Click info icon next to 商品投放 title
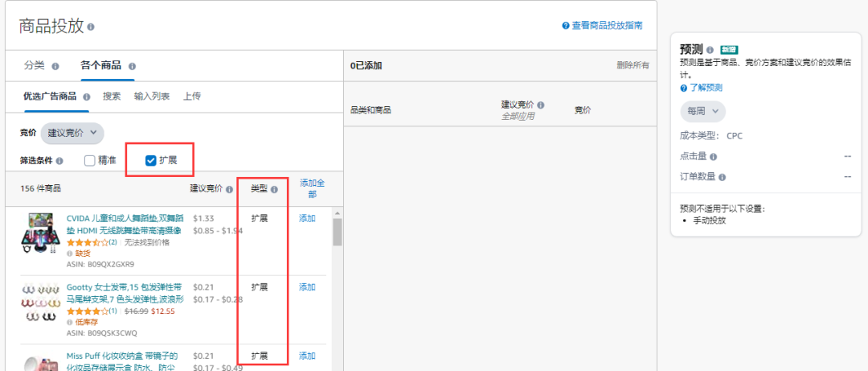This screenshot has width=868, height=371. tap(91, 27)
